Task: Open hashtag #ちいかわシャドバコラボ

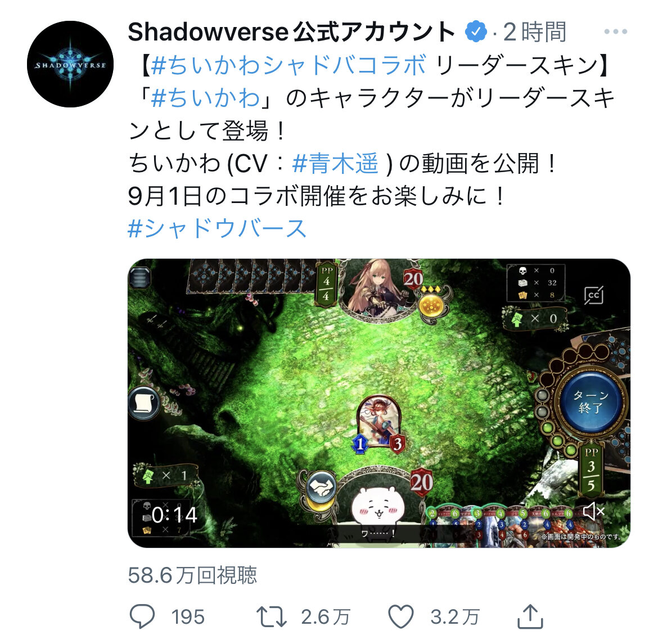Action: coord(289,65)
